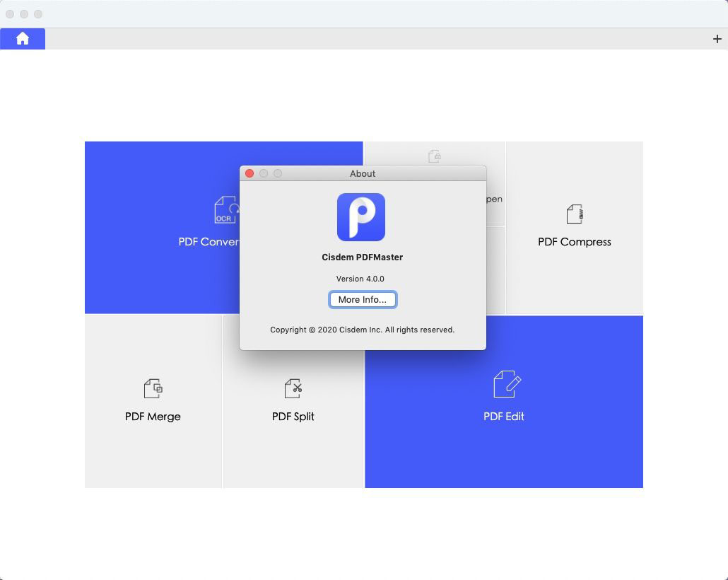Open the Home tab
728x580 pixels.
tap(23, 39)
